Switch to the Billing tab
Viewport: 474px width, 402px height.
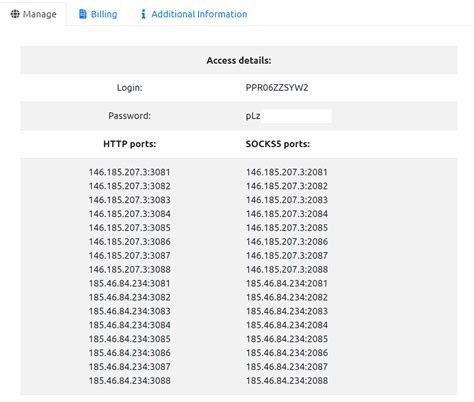pyautogui.click(x=98, y=14)
